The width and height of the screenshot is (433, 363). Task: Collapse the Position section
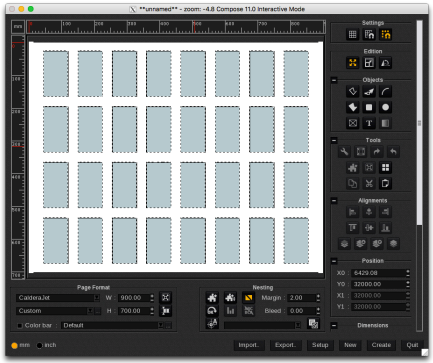coord(334,261)
